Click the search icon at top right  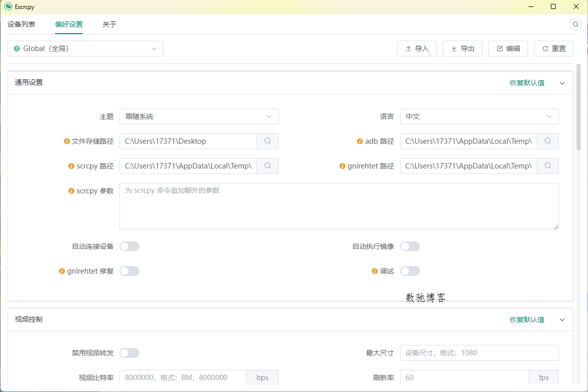pyautogui.click(x=575, y=24)
